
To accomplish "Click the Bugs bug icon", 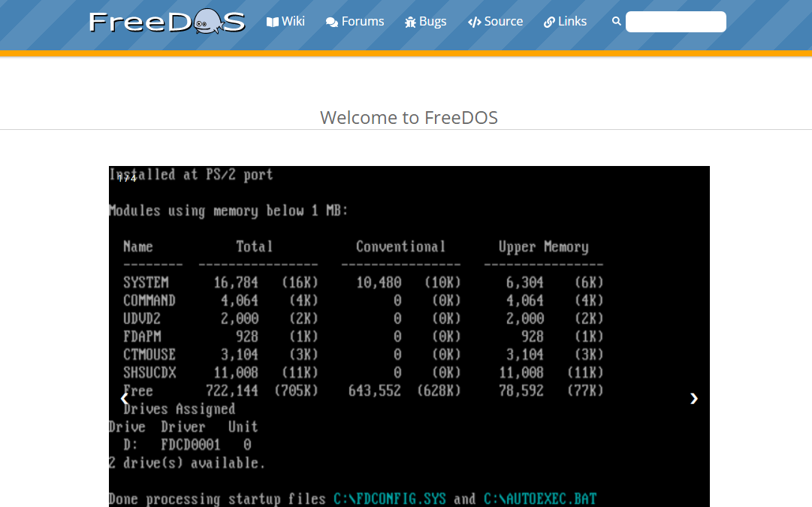I will [410, 22].
